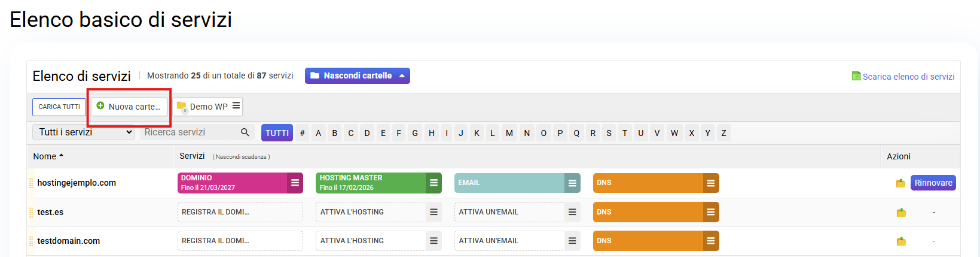Click the folder icon for hostingejemplo.com

pos(900,183)
